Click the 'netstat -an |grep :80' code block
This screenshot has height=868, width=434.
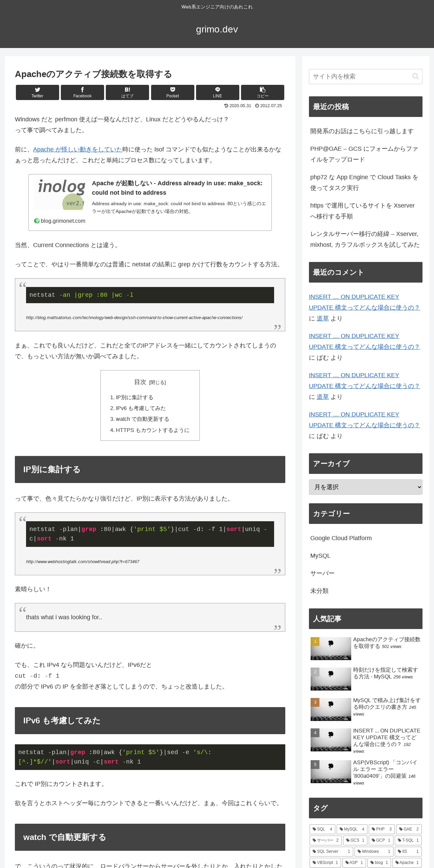coord(150,295)
